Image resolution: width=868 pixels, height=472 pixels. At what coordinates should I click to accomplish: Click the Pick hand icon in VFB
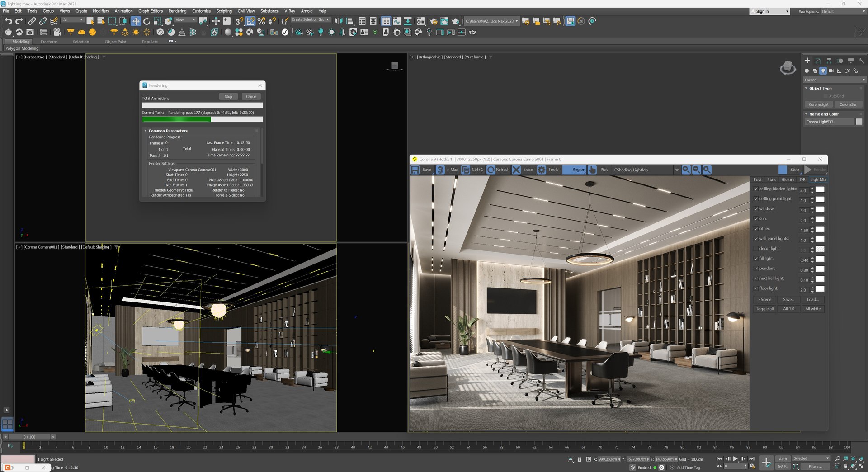(x=592, y=170)
